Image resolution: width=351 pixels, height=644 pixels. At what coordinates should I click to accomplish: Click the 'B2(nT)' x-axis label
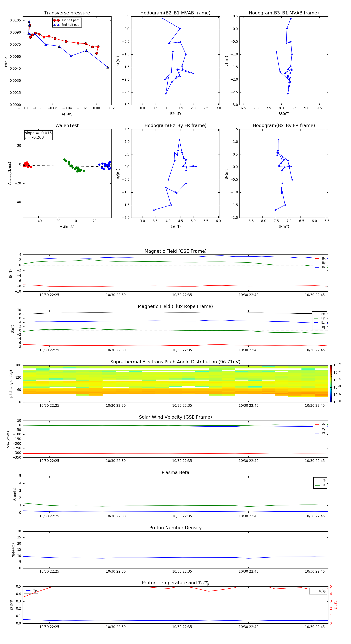point(175,114)
